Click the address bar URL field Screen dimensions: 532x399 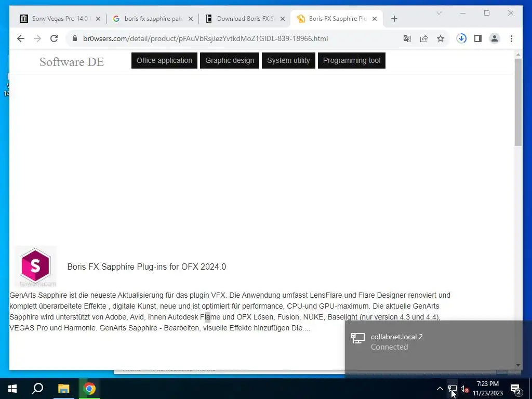point(205,38)
